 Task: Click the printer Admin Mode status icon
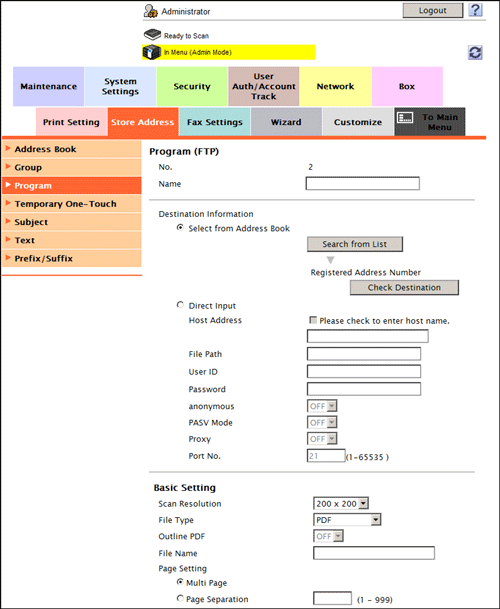tap(152, 52)
